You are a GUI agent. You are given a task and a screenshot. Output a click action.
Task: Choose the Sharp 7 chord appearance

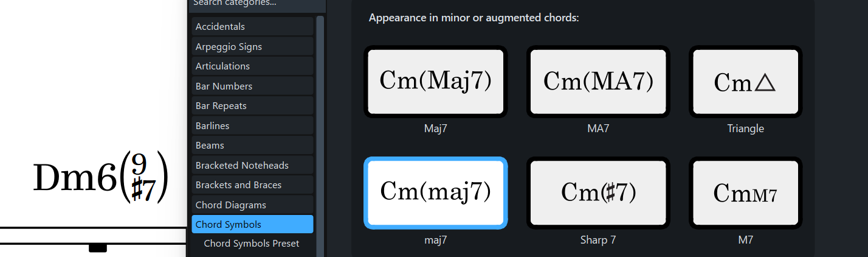pyautogui.click(x=598, y=192)
